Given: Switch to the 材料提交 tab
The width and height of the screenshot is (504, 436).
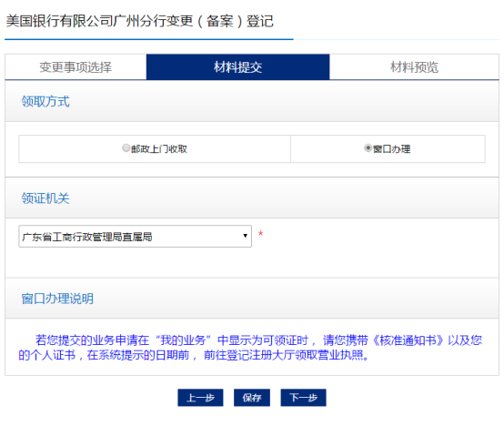Looking at the screenshot, I should click(237, 67).
